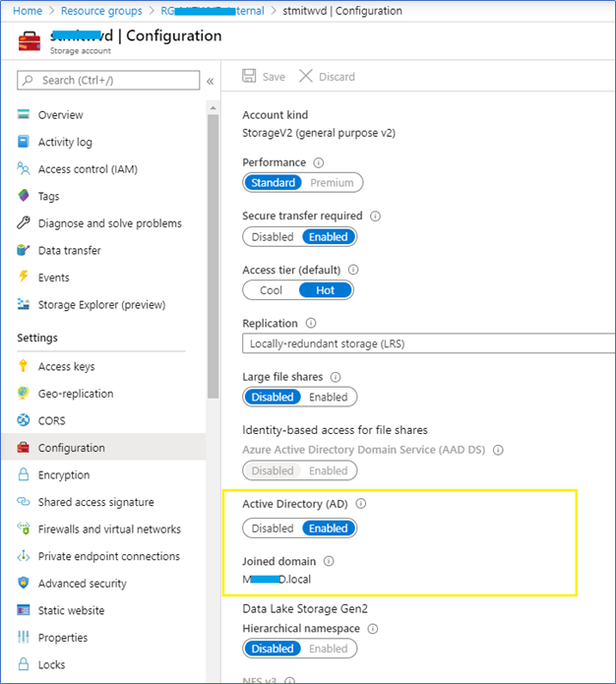Open Access keys settings
This screenshot has width=616, height=684.
[x=66, y=366]
